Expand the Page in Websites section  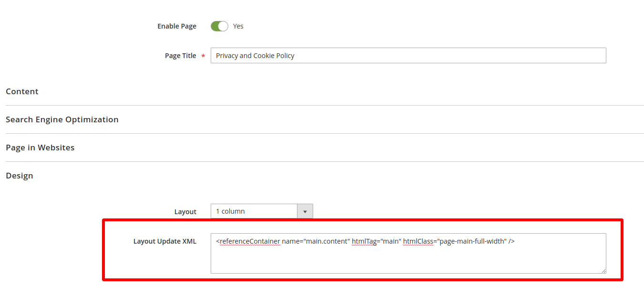point(40,148)
